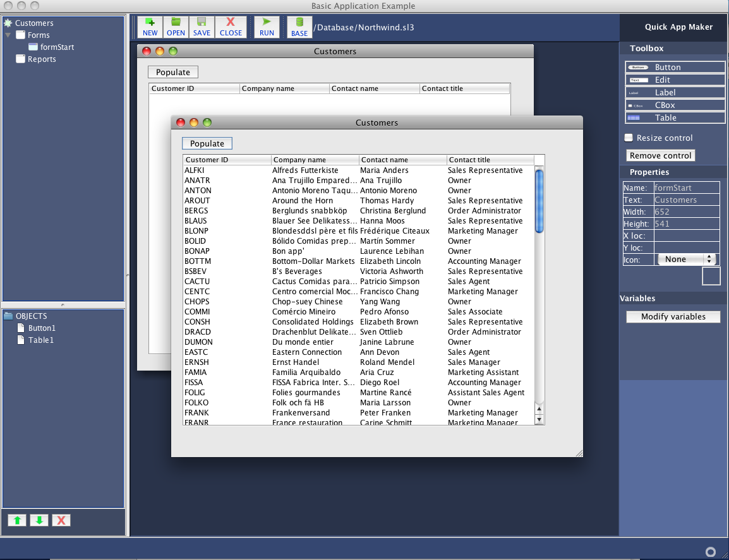The height and width of the screenshot is (560, 729).
Task: Open the Icon dropdown set to None
Action: tap(686, 259)
